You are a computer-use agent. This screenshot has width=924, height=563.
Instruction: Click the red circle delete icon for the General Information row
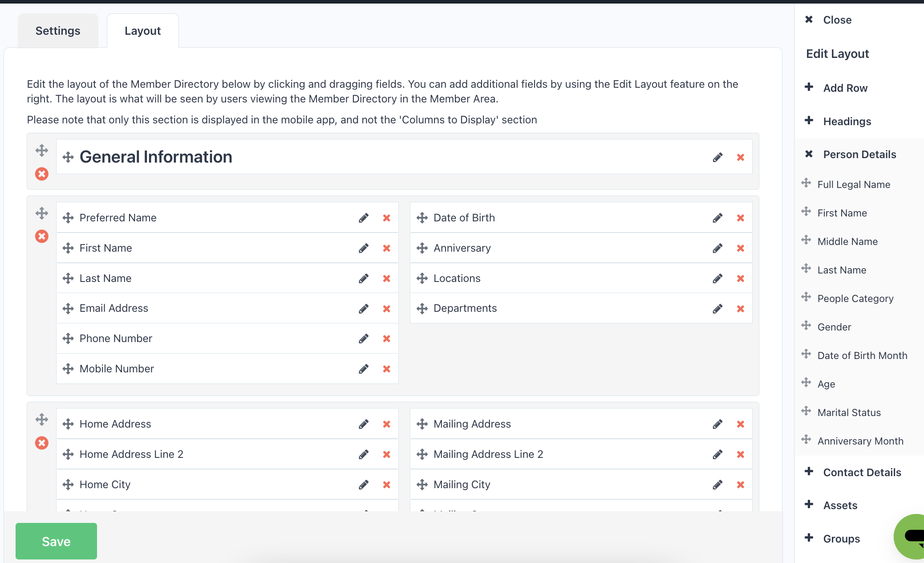tap(42, 174)
